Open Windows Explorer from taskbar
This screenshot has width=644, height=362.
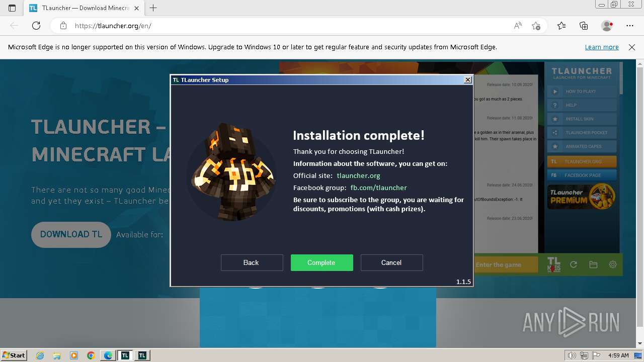[57, 355]
